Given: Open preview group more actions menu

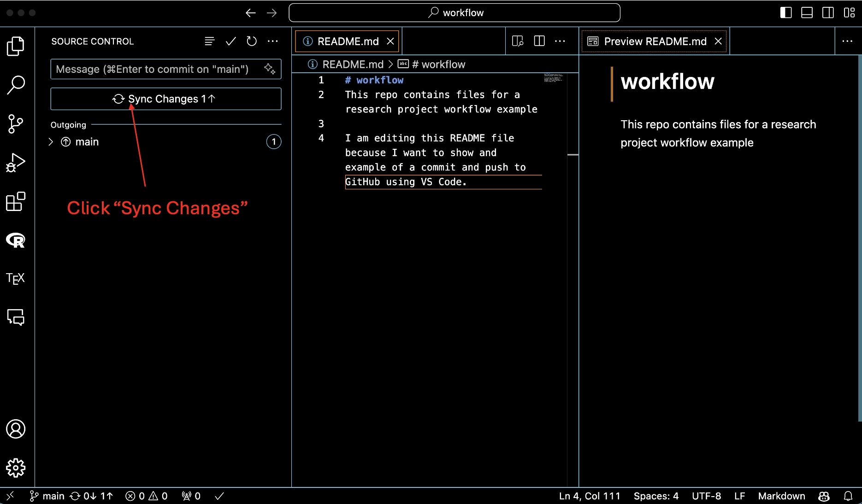Looking at the screenshot, I should click(x=847, y=41).
